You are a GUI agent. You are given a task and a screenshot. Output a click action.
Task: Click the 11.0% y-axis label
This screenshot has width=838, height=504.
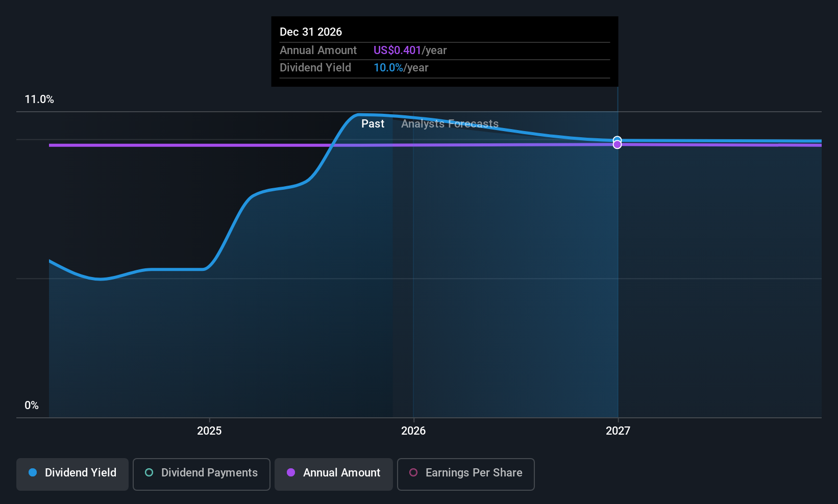(39, 99)
